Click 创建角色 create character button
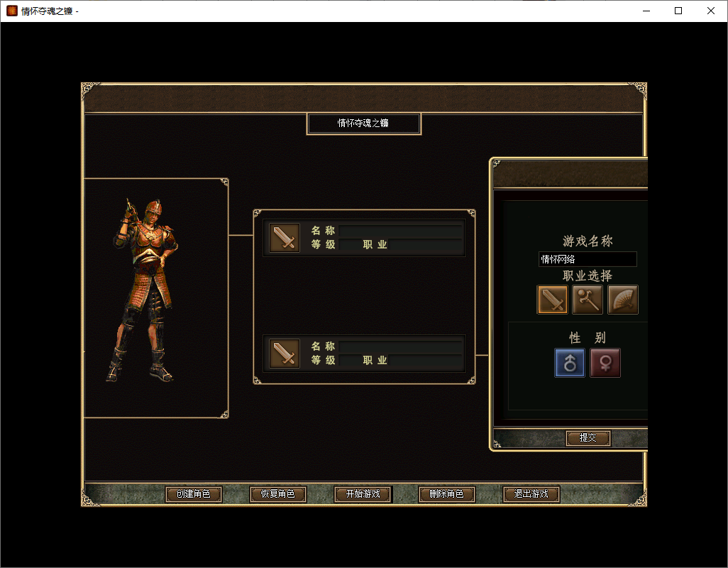Image resolution: width=728 pixels, height=568 pixels. [x=193, y=493]
